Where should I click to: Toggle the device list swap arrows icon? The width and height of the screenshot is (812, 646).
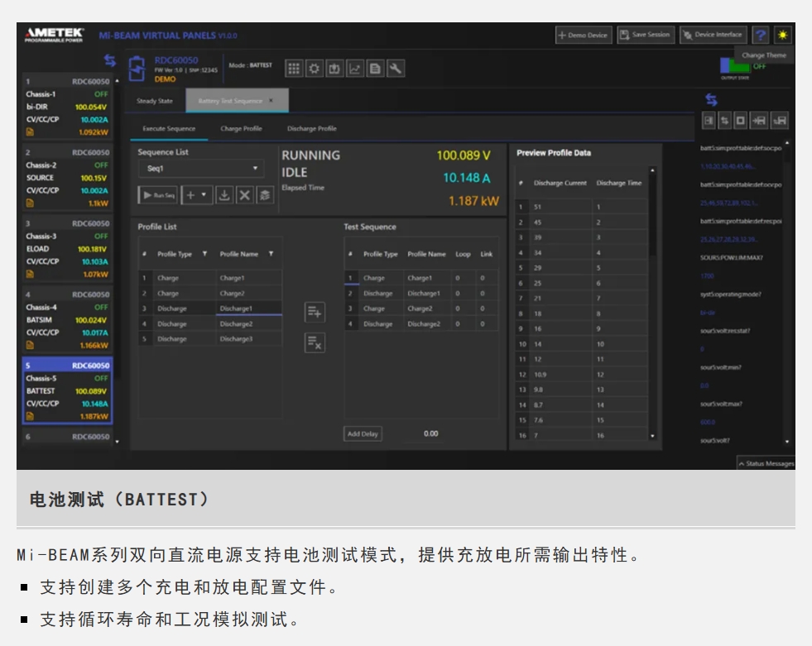coord(109,60)
